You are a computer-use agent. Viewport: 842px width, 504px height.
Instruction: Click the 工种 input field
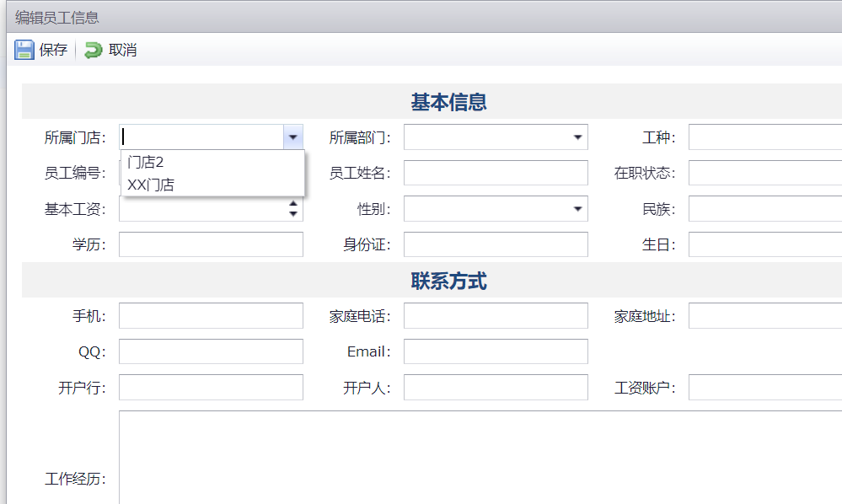[765, 137]
